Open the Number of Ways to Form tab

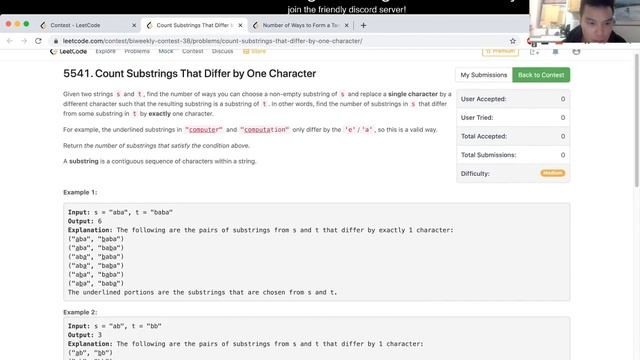click(300, 25)
